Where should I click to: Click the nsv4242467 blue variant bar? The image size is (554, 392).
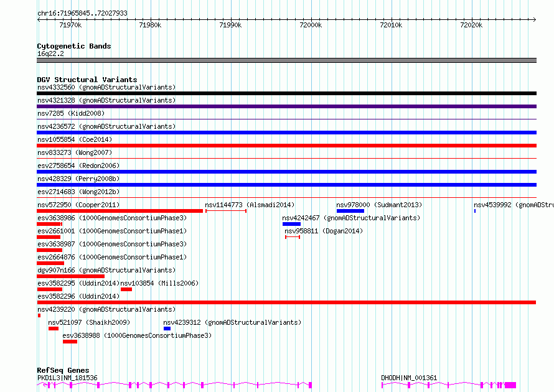click(291, 224)
